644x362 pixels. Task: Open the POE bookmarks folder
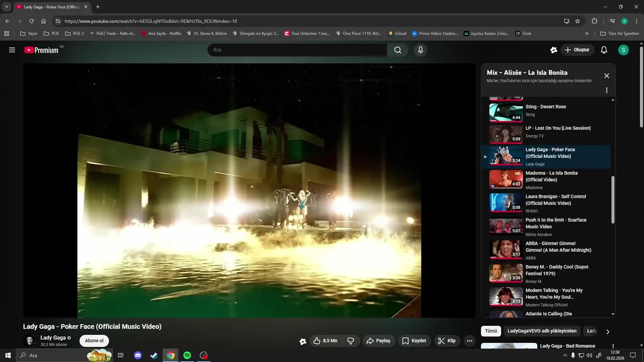(x=51, y=34)
